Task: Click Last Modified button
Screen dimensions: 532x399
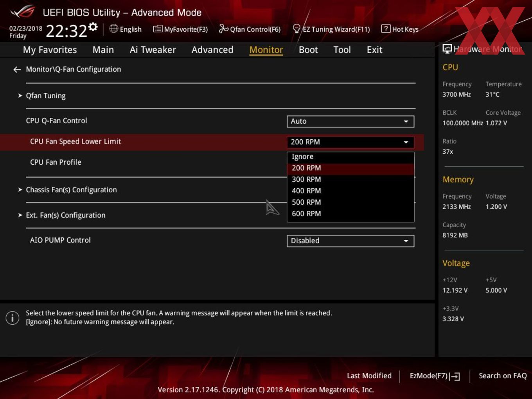Action: pos(369,376)
